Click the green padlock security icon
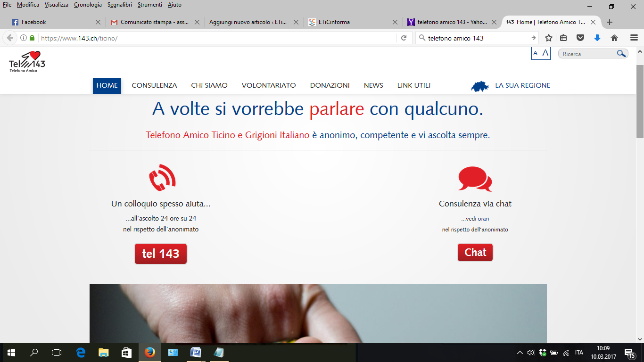The height and width of the screenshot is (362, 644). [x=33, y=38]
